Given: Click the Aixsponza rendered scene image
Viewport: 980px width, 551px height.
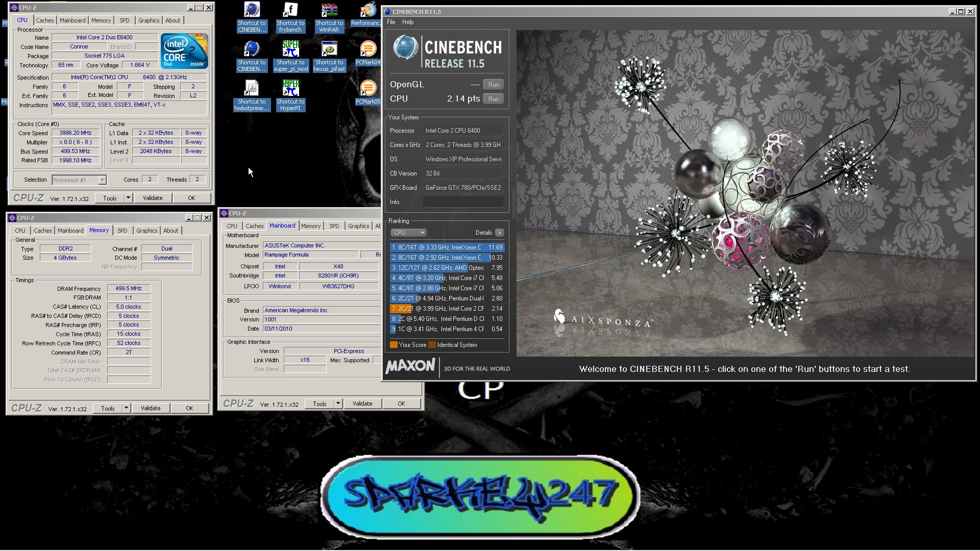Looking at the screenshot, I should 745,193.
